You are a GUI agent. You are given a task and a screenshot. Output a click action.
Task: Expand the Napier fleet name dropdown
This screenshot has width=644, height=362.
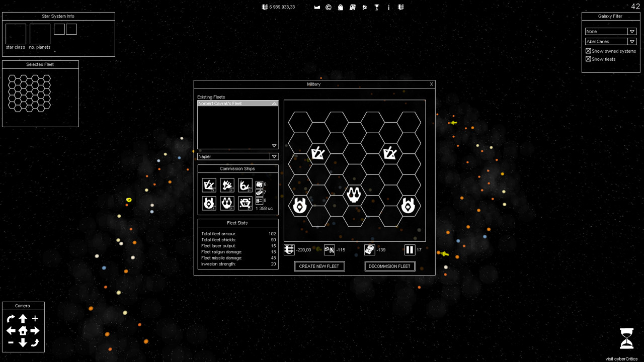pos(274,156)
